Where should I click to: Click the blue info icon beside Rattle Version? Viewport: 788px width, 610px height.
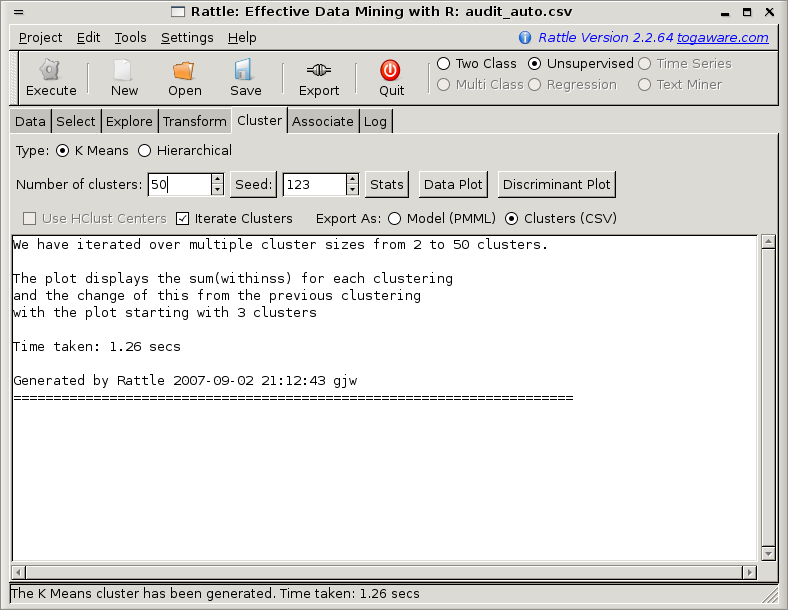click(x=525, y=38)
